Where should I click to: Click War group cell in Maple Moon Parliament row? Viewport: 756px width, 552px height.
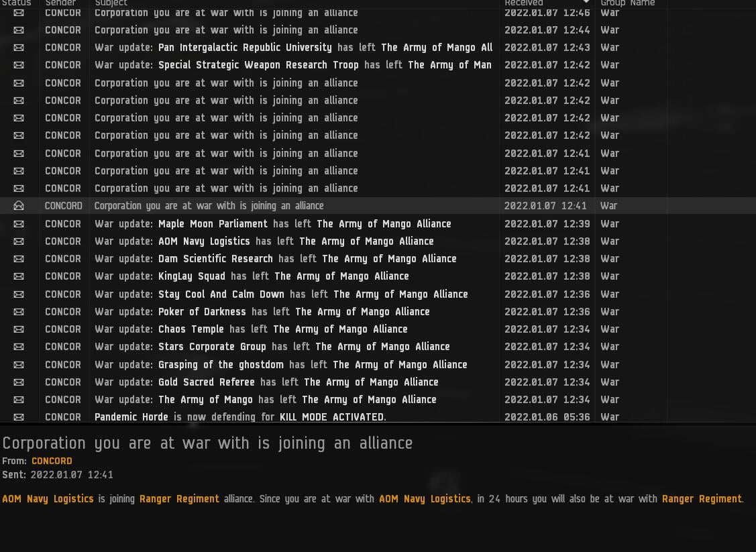tap(609, 224)
